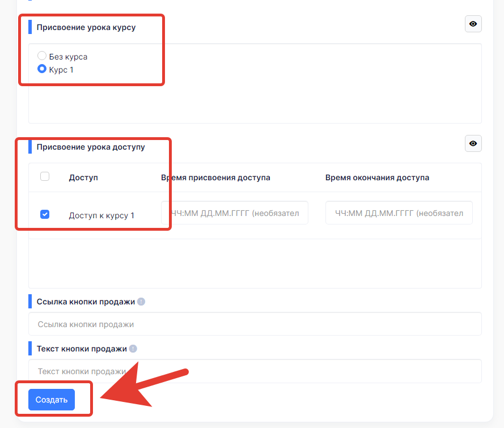This screenshot has width=504, height=428.
Task: Click the Присвоение урока курсу heading
Action: point(86,27)
